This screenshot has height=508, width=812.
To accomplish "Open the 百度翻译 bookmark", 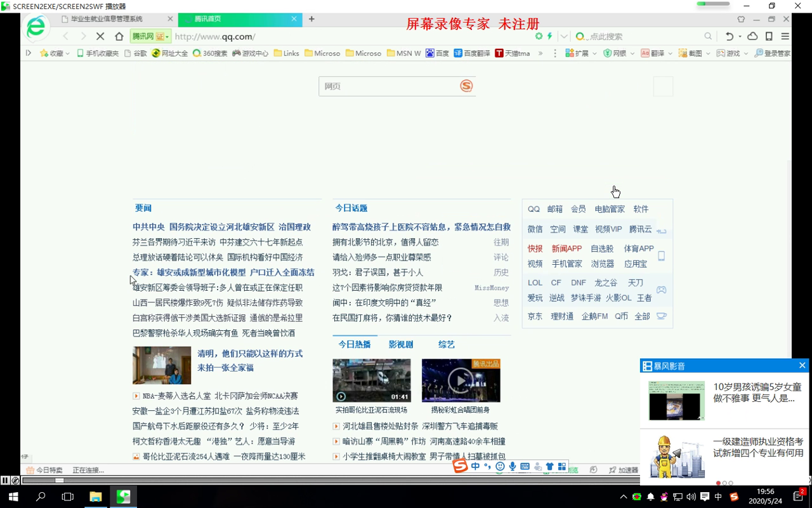I will (x=472, y=53).
